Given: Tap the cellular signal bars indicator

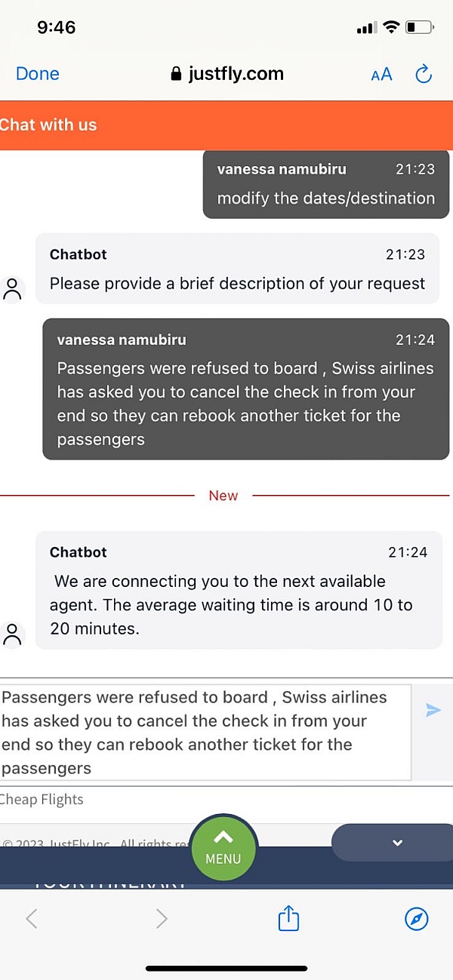Looking at the screenshot, I should [x=365, y=26].
